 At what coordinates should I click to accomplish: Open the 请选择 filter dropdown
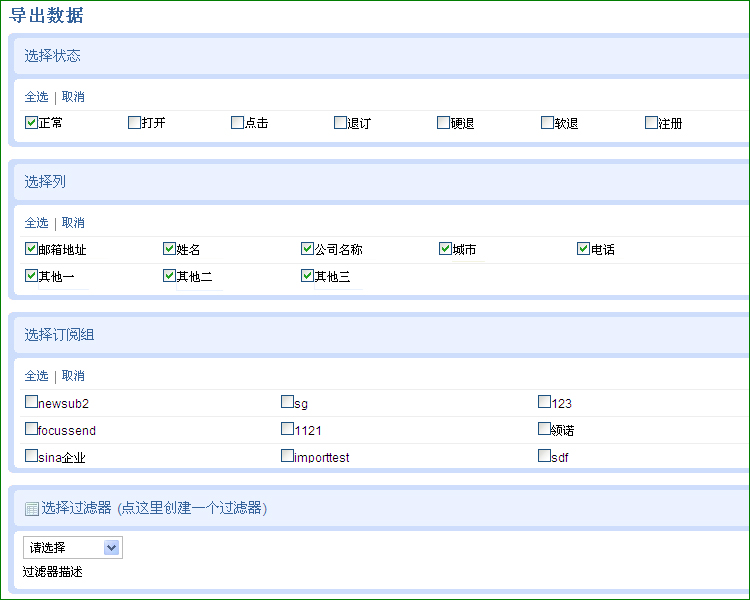coord(73,547)
